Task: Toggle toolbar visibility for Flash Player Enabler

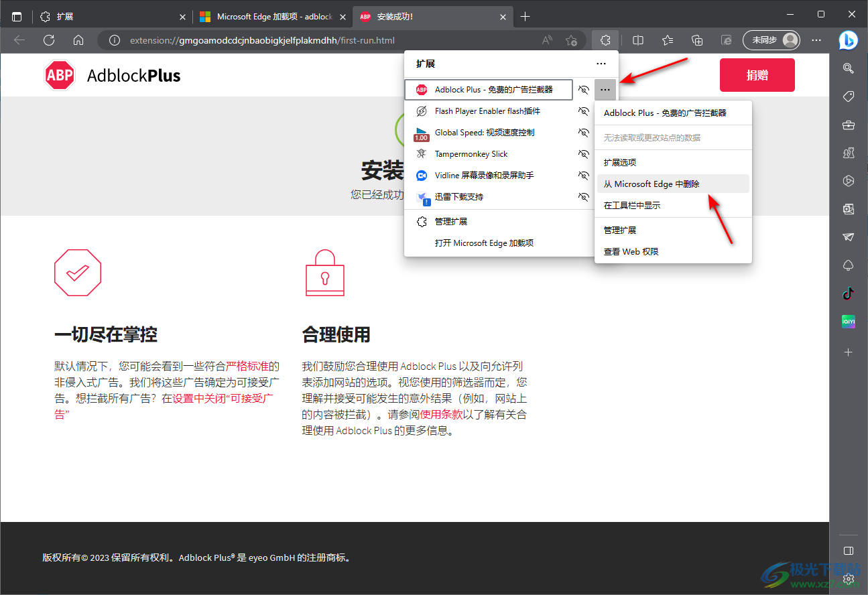Action: (x=584, y=111)
